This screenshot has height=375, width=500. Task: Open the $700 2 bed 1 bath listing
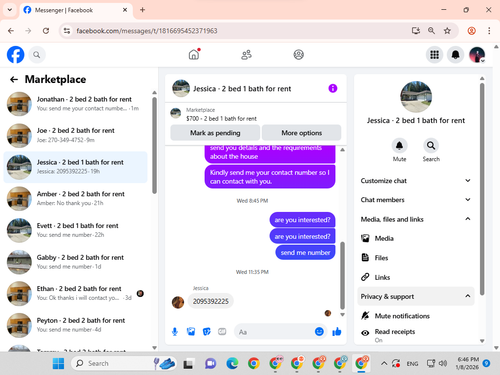tap(221, 118)
